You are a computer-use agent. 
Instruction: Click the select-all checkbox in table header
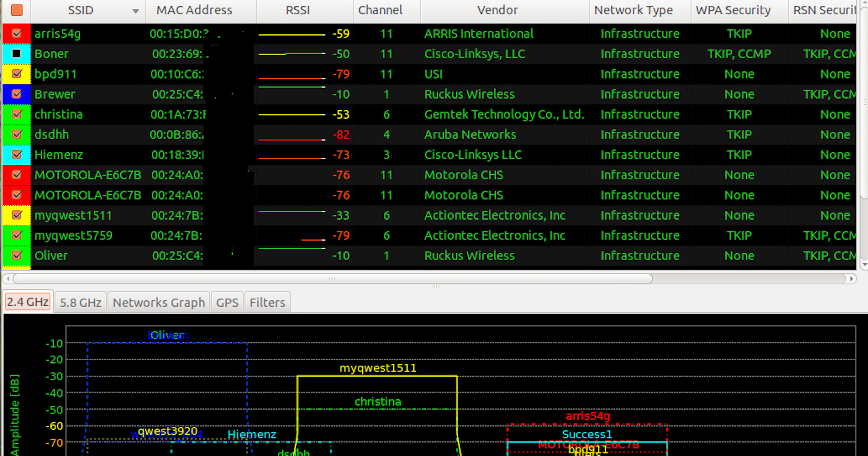tap(17, 10)
